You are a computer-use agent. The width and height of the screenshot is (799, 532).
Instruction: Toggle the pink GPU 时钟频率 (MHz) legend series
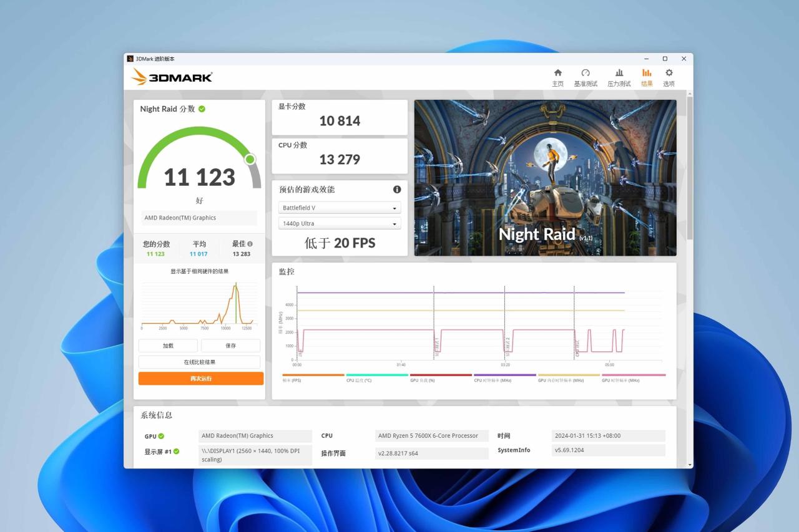[x=633, y=378]
